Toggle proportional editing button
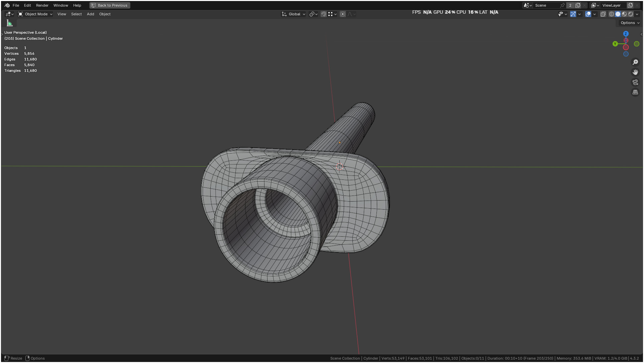This screenshot has height=363, width=644. coord(343,14)
